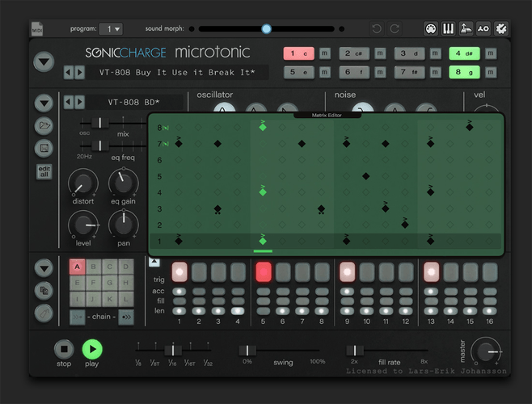The width and height of the screenshot is (532, 404).
Task: Toggle trigger on step 6
Action: [x=283, y=271]
